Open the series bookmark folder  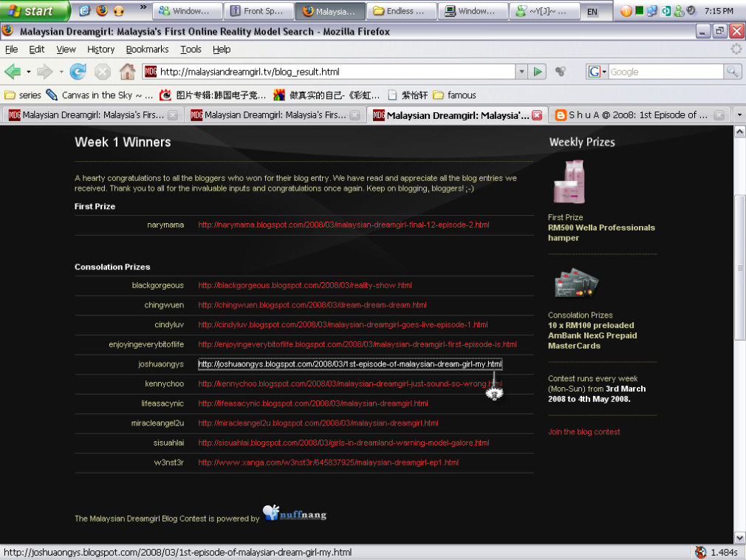[x=23, y=95]
